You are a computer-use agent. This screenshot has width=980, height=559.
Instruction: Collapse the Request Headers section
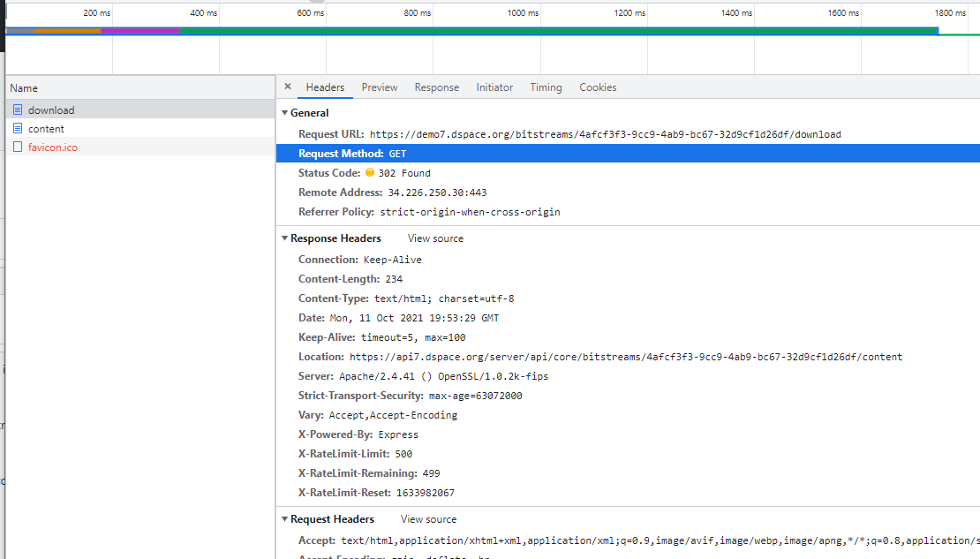tap(284, 518)
